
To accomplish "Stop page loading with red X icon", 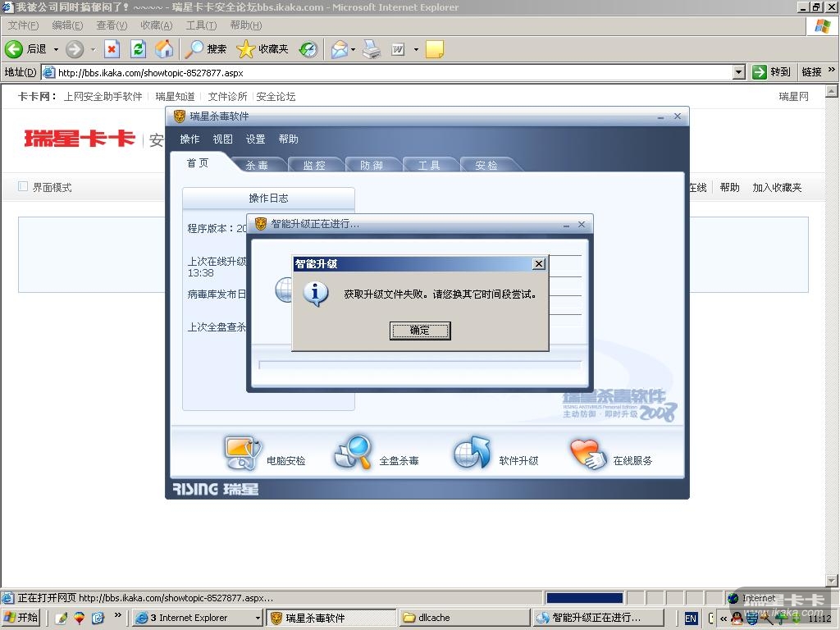I will click(x=112, y=49).
